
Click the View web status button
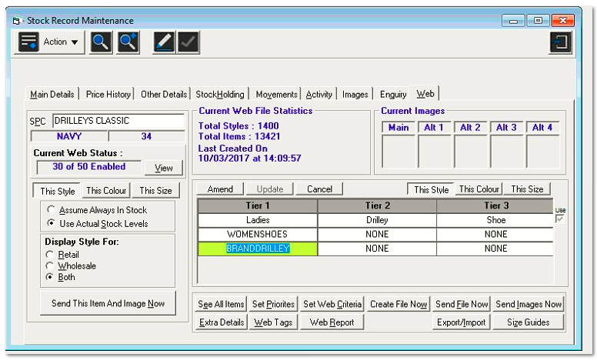(x=164, y=168)
